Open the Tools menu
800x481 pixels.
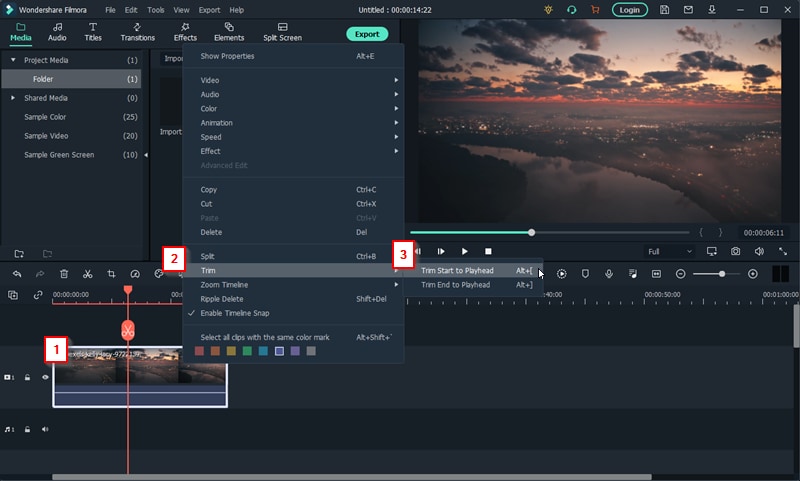click(x=156, y=10)
